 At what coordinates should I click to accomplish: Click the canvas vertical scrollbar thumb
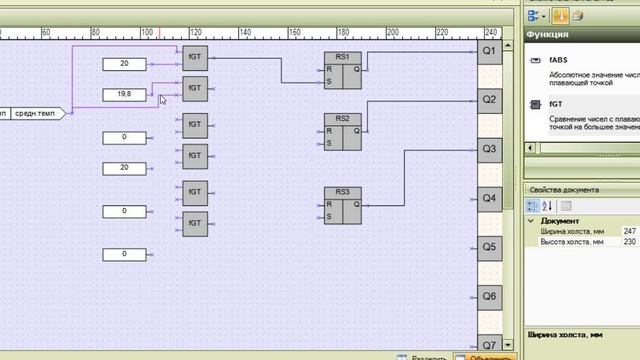(x=508, y=130)
